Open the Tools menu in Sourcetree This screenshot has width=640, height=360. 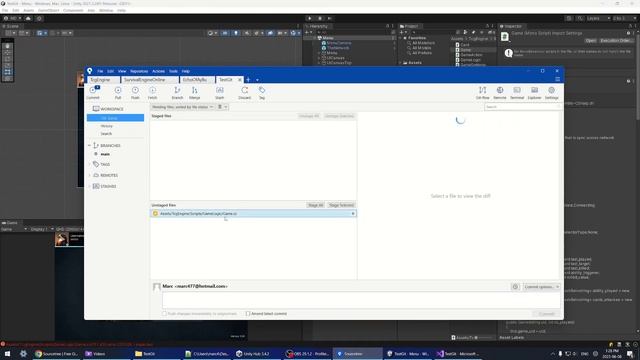[x=173, y=71]
